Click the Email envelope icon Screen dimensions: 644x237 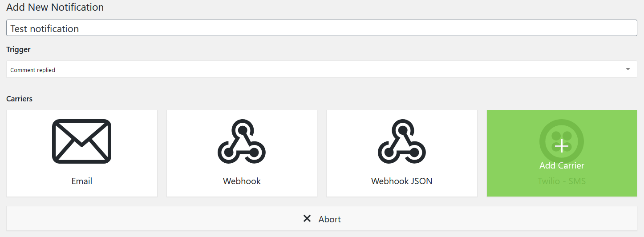[81, 141]
